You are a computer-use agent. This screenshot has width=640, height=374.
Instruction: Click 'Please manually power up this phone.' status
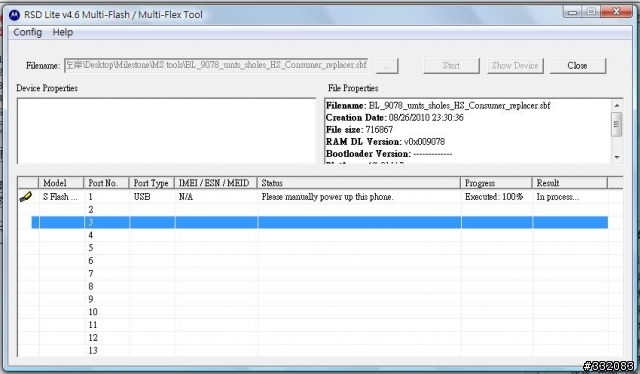pos(327,197)
